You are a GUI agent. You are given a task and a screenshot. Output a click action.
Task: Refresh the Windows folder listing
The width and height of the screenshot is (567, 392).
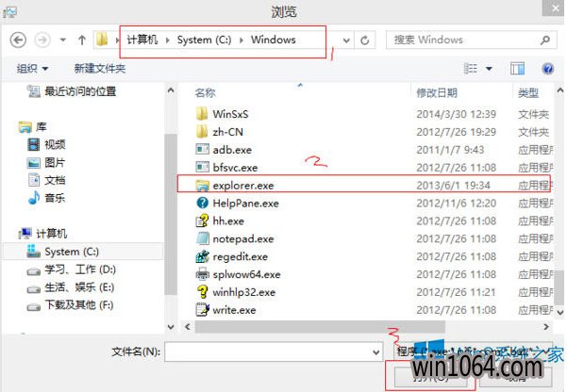coord(364,41)
